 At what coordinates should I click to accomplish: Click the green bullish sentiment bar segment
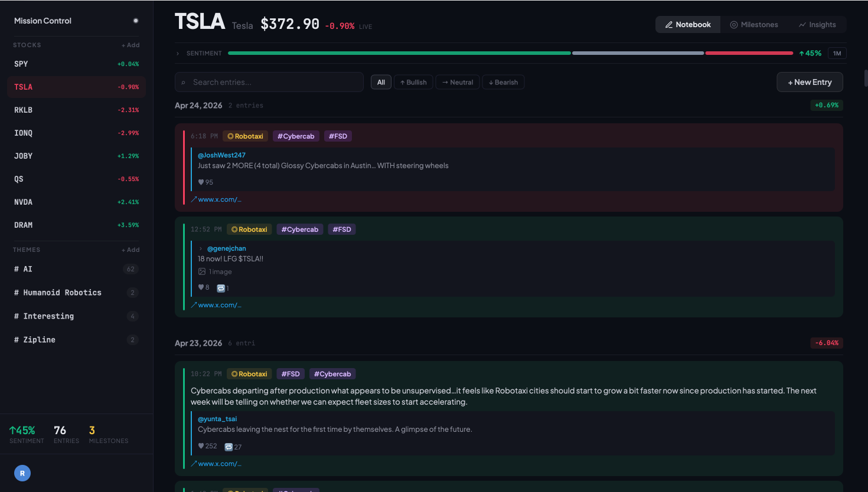point(399,53)
